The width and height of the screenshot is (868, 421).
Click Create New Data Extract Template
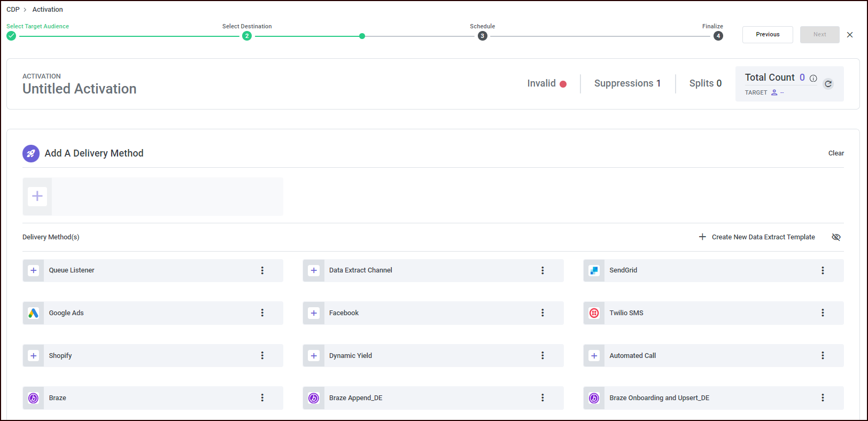click(x=757, y=237)
